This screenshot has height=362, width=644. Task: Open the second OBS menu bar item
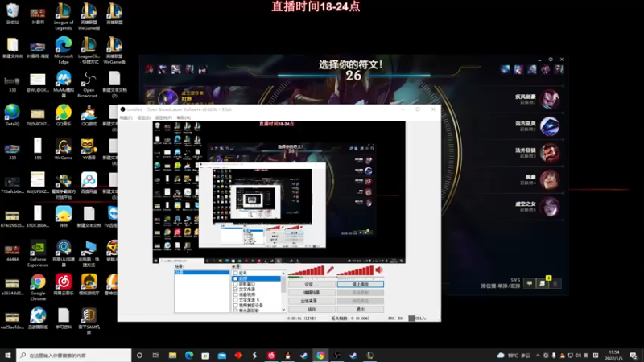coord(144,117)
